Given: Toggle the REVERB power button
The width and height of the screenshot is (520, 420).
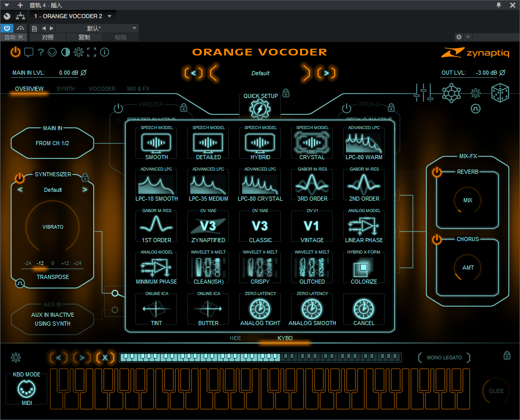Looking at the screenshot, I should (x=437, y=172).
